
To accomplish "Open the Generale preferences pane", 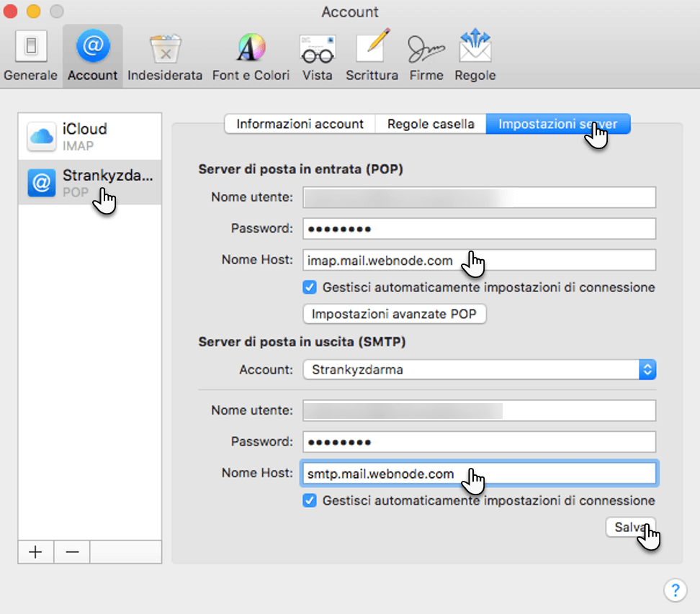I will click(31, 55).
